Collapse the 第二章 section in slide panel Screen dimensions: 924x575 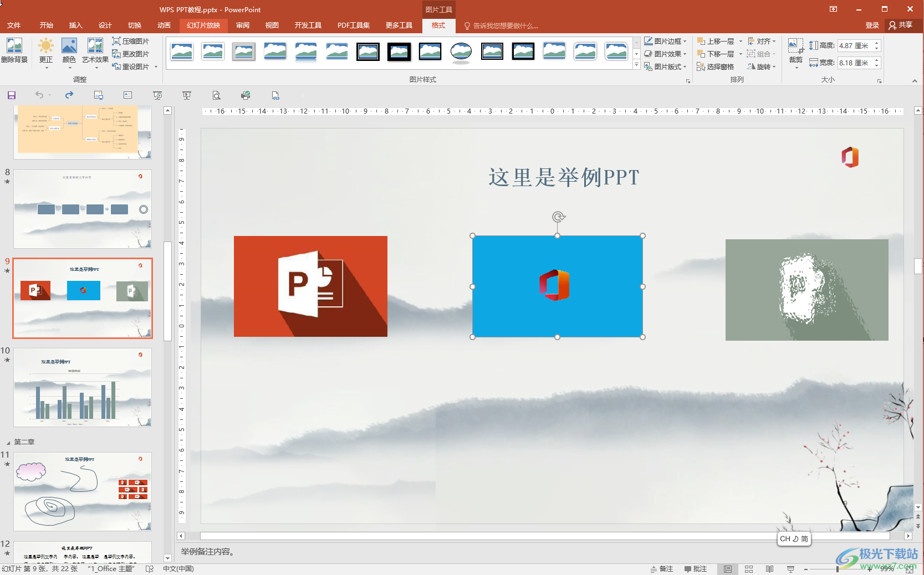[x=8, y=443]
